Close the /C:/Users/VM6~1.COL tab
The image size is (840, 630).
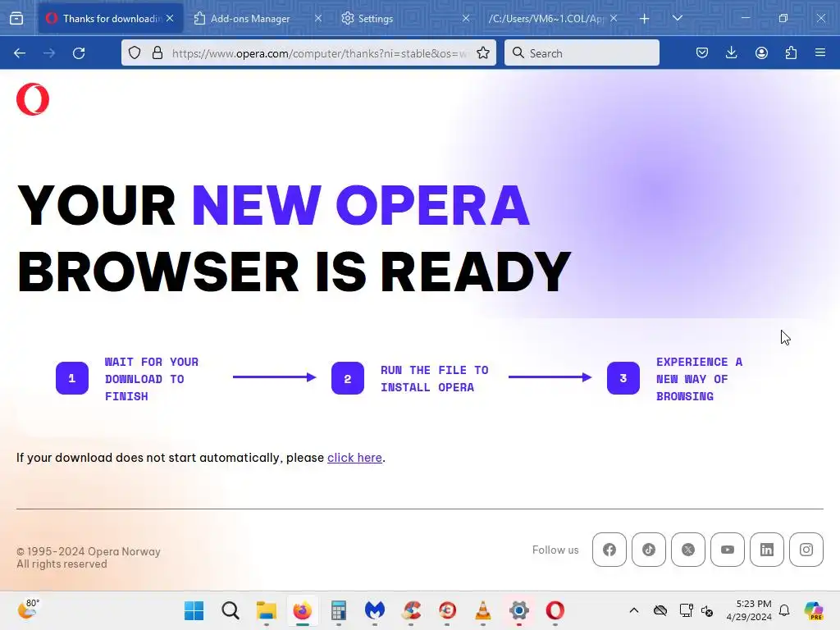[x=614, y=18]
